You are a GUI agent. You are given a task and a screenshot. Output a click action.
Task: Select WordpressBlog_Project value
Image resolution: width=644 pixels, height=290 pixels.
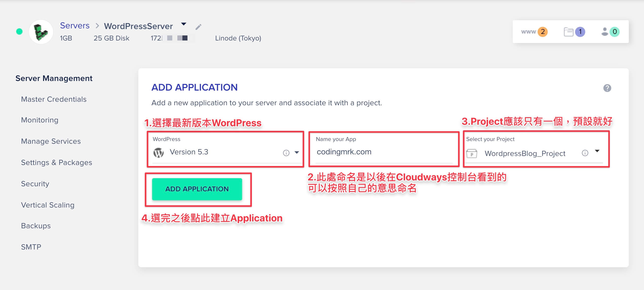525,153
